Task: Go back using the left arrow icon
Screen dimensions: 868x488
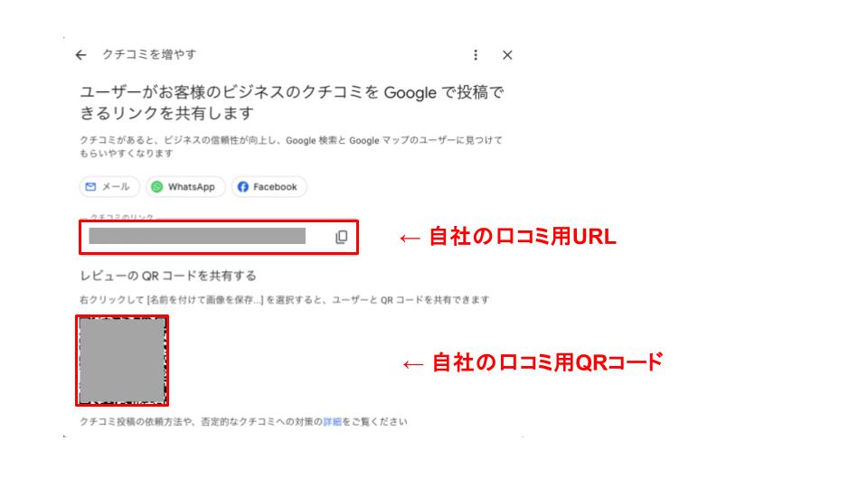Action: click(x=80, y=55)
